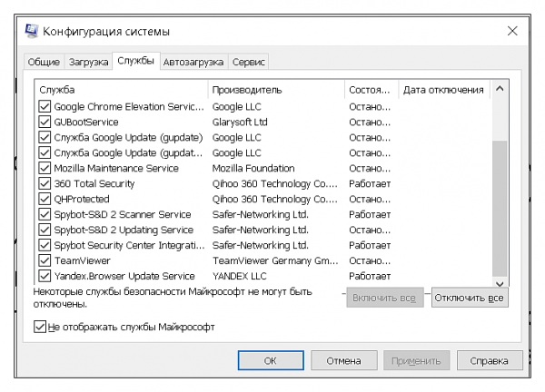Click the System Configuration title bar icon
The image size is (545, 392).
click(x=32, y=31)
